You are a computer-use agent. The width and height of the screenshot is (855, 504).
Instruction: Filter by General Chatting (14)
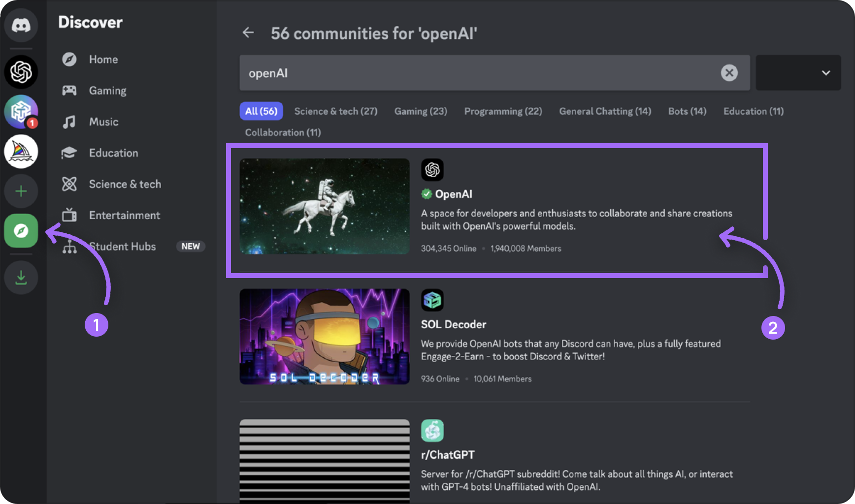coord(605,111)
